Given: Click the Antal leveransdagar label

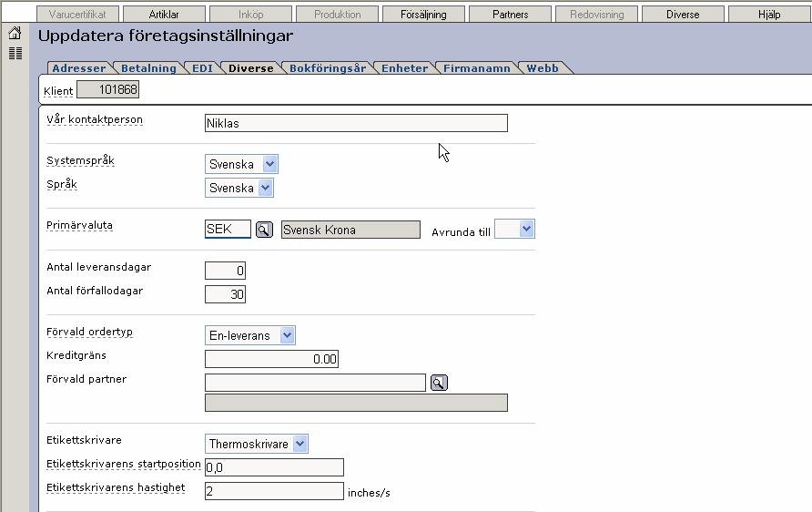Looking at the screenshot, I should pyautogui.click(x=98, y=268).
